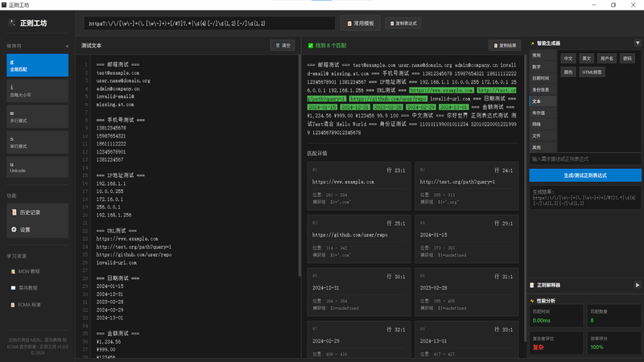Select the 日期时间 category tab
Image resolution: width=644 pixels, height=362 pixels.
click(543, 78)
